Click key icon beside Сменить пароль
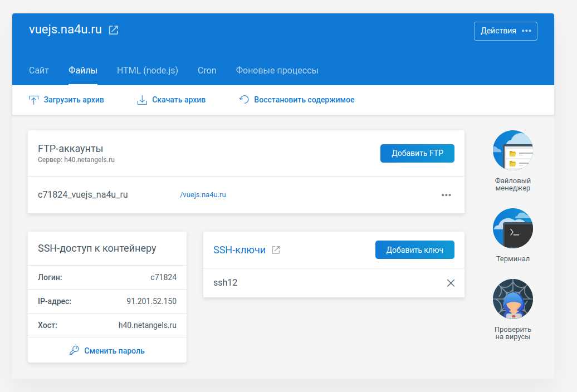The width and height of the screenshot is (577, 392). 74,350
